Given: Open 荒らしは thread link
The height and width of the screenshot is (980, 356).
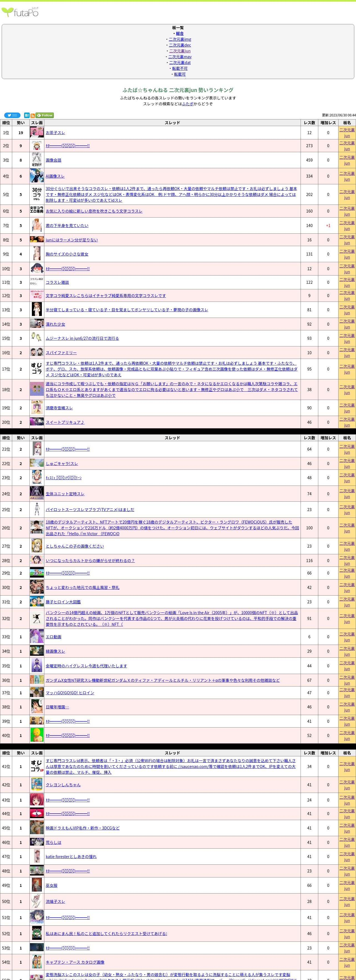Looking at the screenshot, I should (54, 842).
